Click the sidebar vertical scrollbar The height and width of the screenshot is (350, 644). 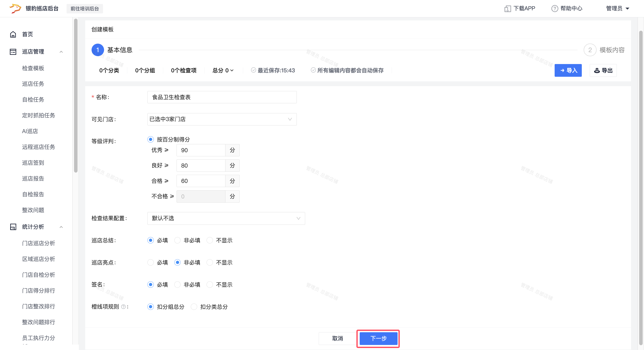[76, 95]
